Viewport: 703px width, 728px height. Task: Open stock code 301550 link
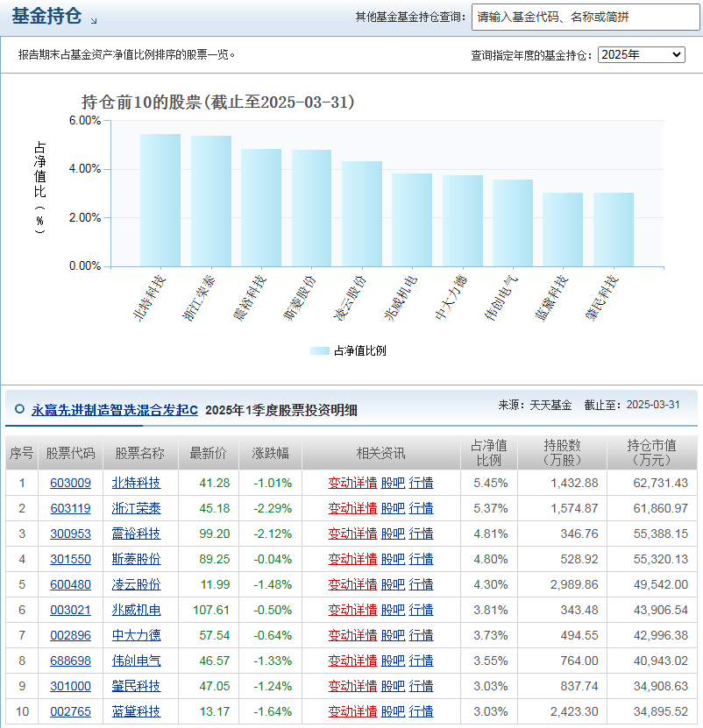click(71, 559)
